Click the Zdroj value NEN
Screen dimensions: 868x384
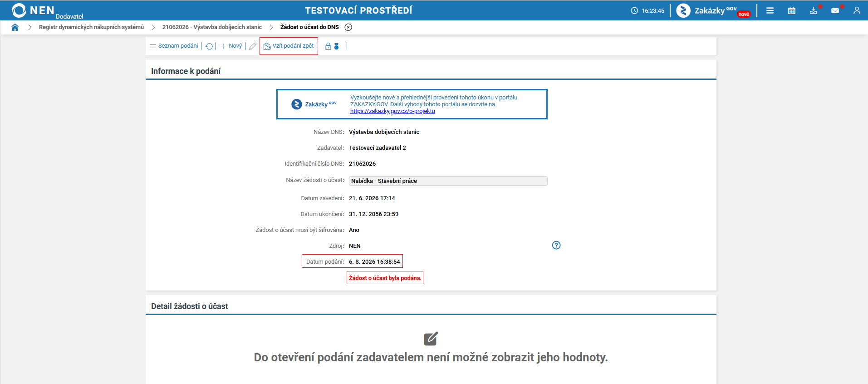[354, 246]
